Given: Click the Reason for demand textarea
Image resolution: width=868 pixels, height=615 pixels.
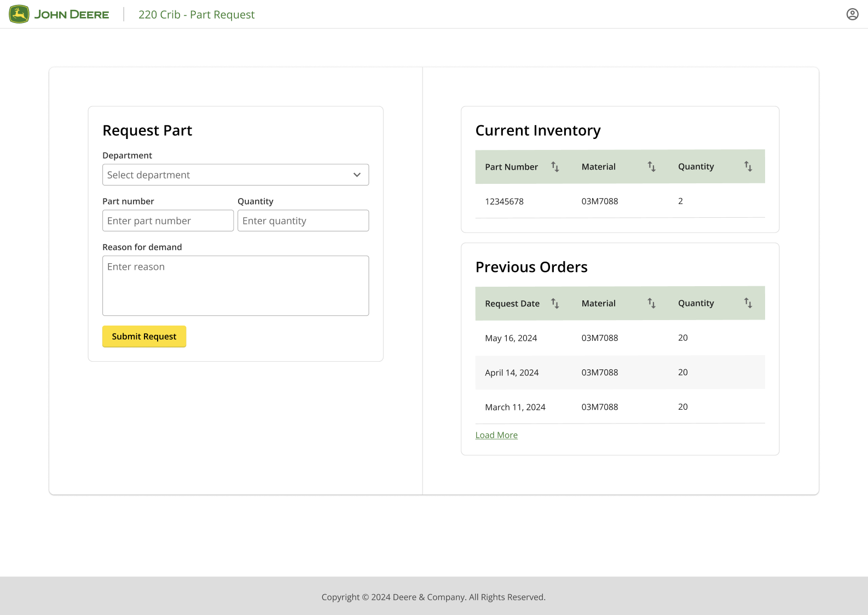Looking at the screenshot, I should [235, 286].
